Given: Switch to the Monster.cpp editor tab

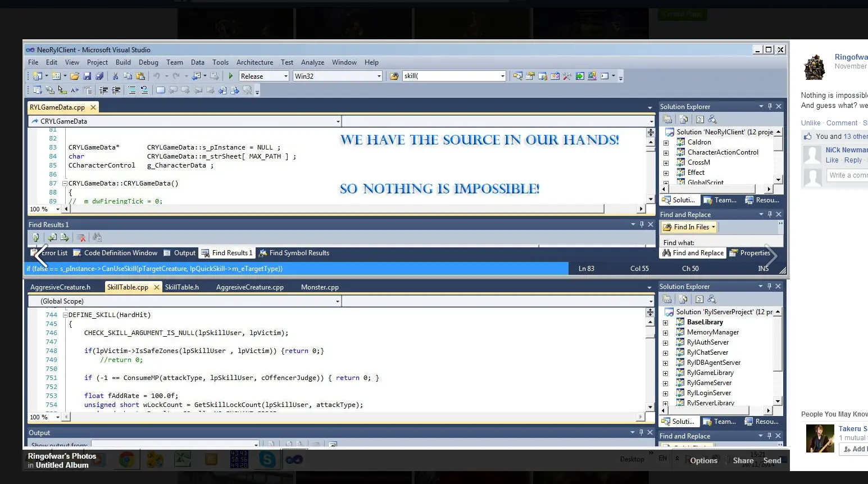Looking at the screenshot, I should coord(320,287).
